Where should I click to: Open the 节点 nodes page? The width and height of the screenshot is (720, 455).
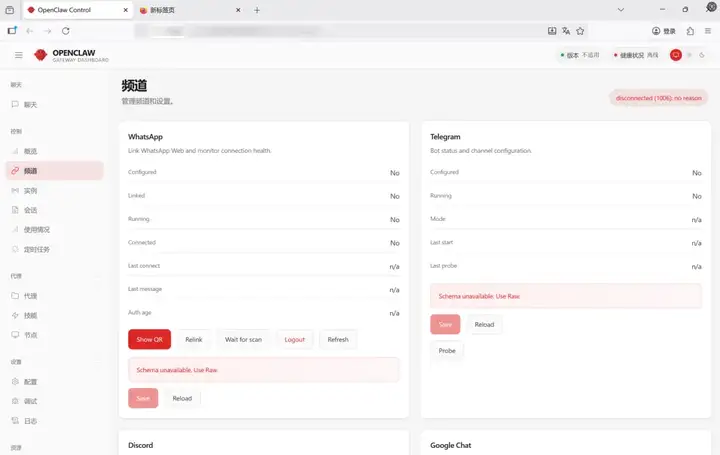tap(54, 335)
